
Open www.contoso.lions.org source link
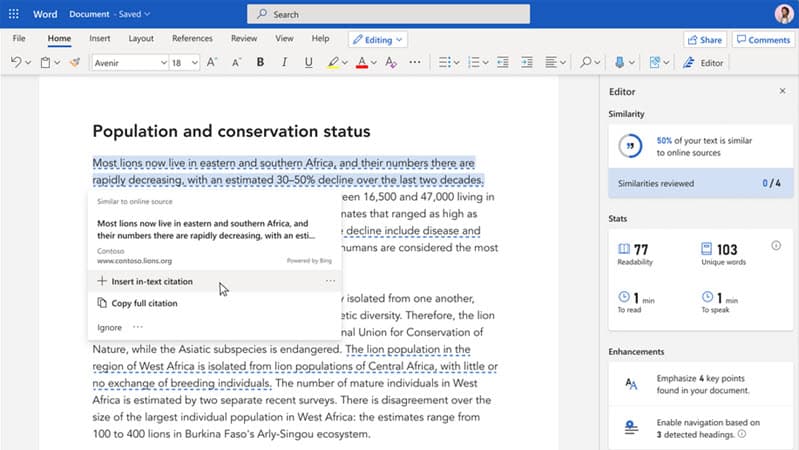pyautogui.click(x=135, y=260)
